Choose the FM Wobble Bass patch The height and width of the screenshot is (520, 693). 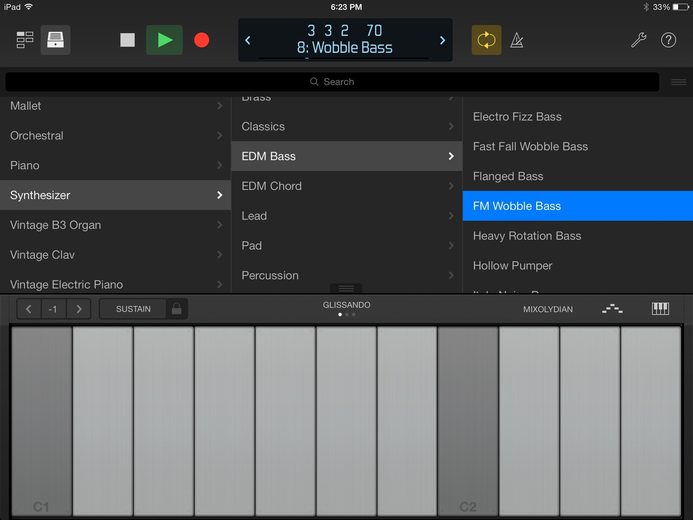[578, 206]
